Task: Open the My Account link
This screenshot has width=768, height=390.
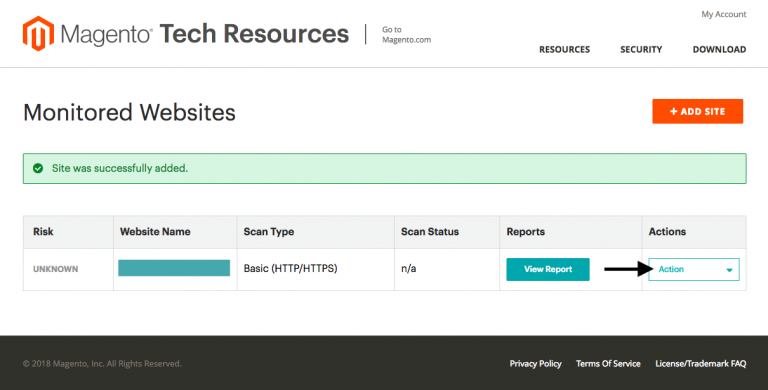Action: pos(723,14)
